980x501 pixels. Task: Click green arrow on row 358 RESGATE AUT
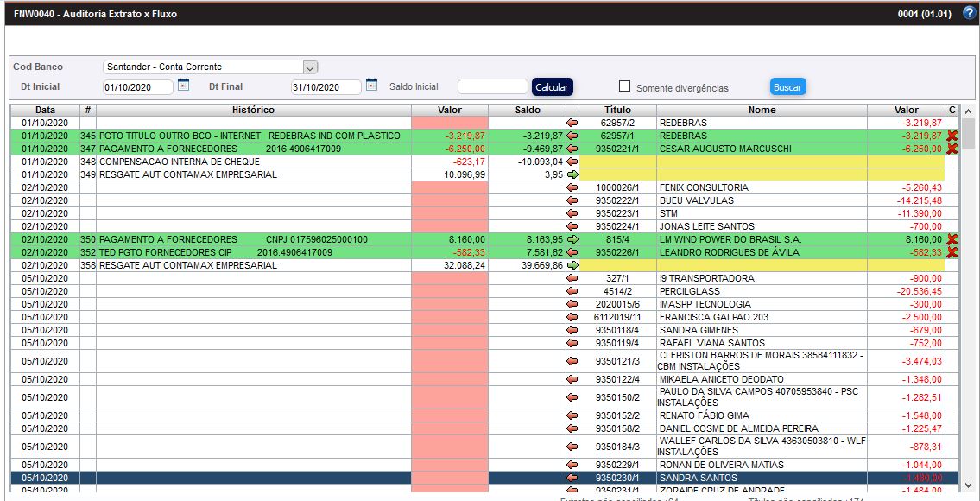tap(572, 265)
